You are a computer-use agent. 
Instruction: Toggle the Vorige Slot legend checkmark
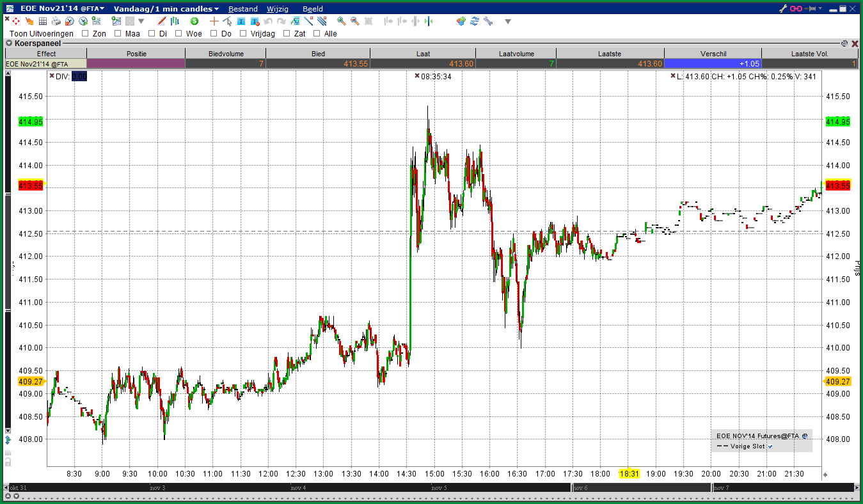point(770,446)
